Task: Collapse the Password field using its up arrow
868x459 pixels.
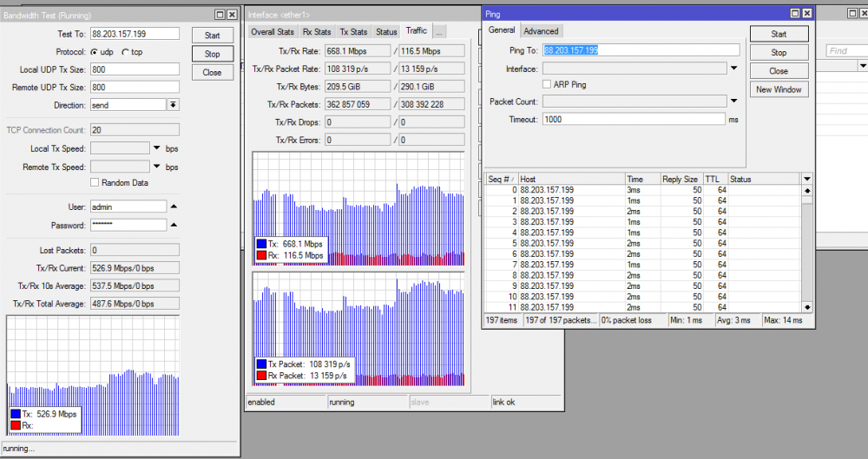Action: pyautogui.click(x=173, y=225)
